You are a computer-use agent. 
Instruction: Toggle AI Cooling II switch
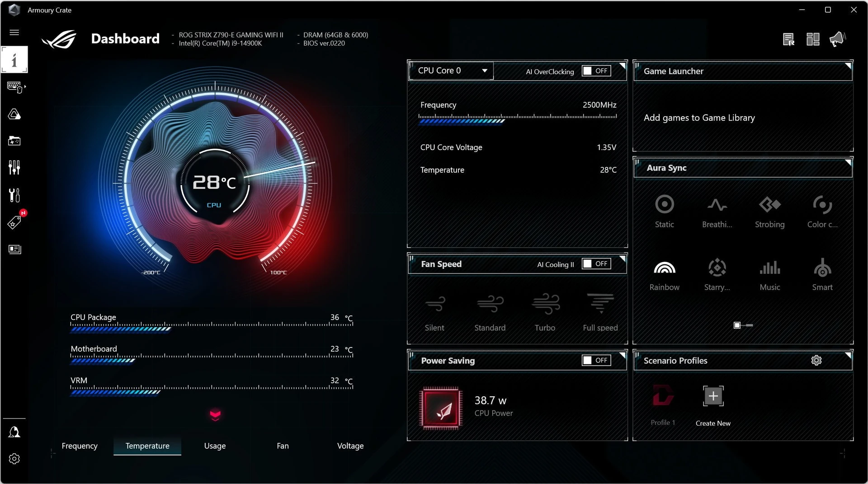[x=596, y=263]
